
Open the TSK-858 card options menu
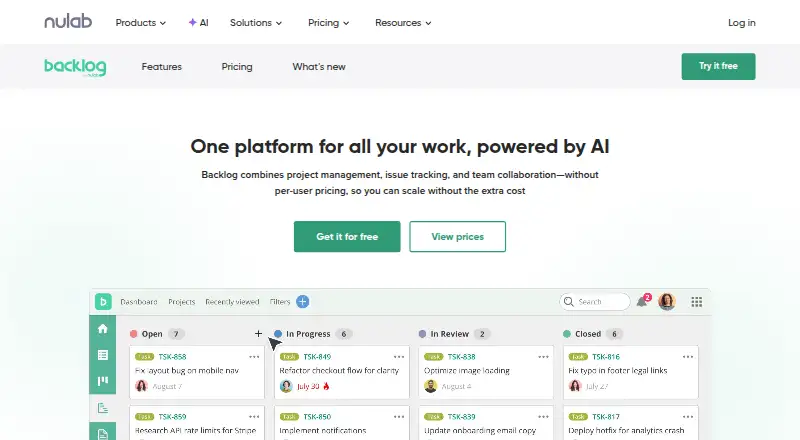254,357
